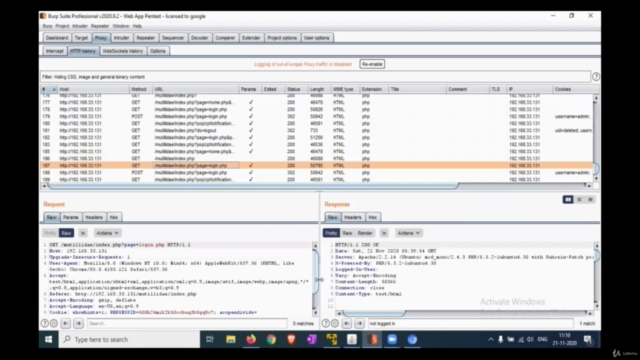Open help for the proxy history filter

pos(596,77)
